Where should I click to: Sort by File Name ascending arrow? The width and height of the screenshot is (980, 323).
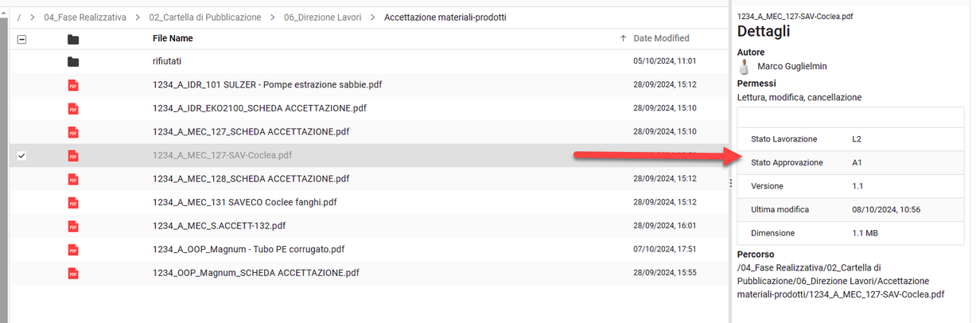tap(623, 38)
